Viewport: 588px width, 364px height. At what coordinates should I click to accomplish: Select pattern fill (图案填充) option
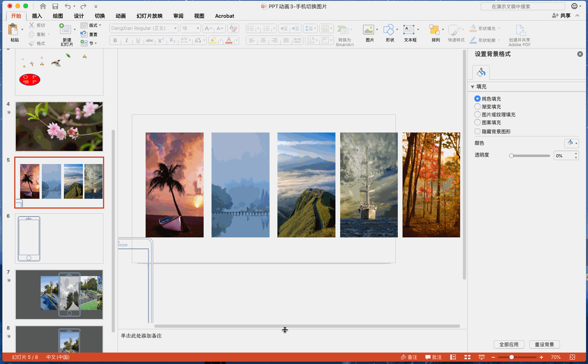click(478, 122)
